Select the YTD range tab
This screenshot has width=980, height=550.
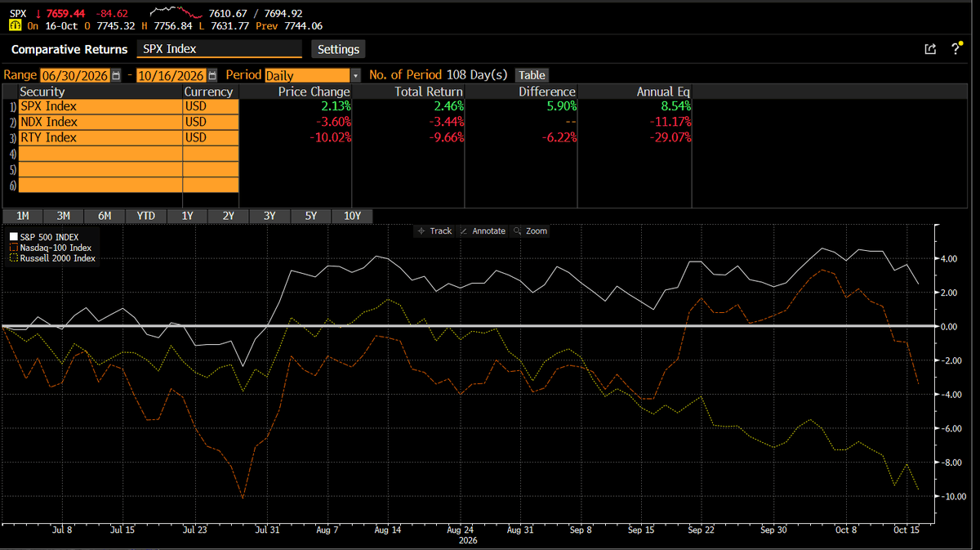pos(146,216)
